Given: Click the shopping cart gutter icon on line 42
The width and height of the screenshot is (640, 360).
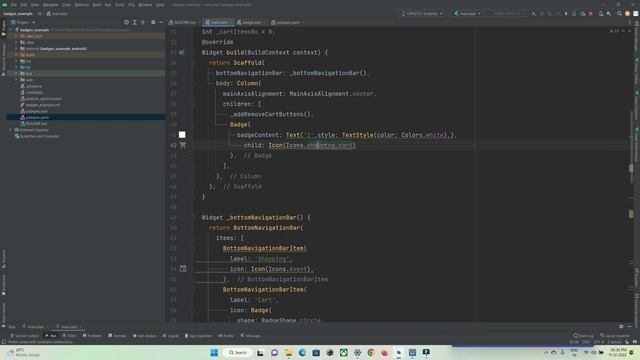Looking at the screenshot, I should pos(183,145).
